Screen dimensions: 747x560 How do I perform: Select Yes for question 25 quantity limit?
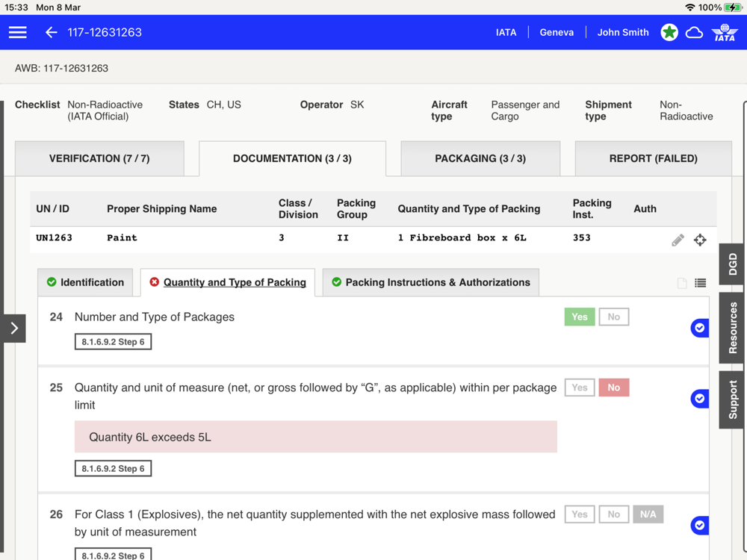pyautogui.click(x=580, y=388)
